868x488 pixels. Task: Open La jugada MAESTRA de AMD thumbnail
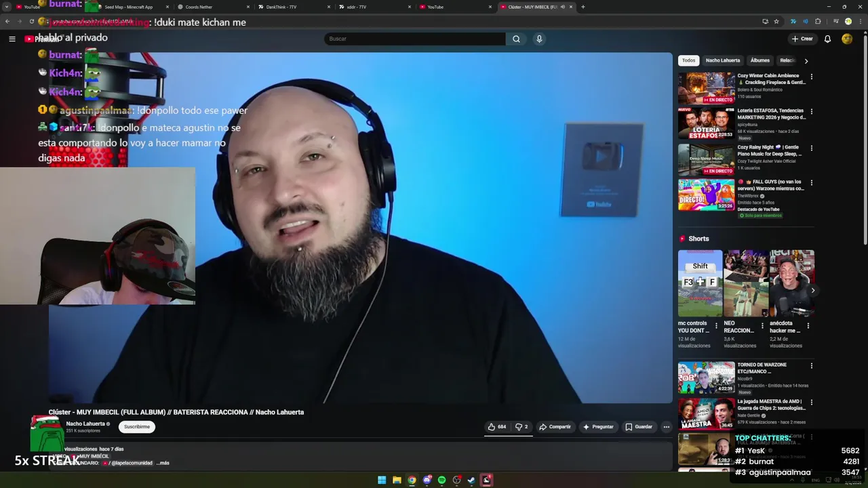point(706,414)
